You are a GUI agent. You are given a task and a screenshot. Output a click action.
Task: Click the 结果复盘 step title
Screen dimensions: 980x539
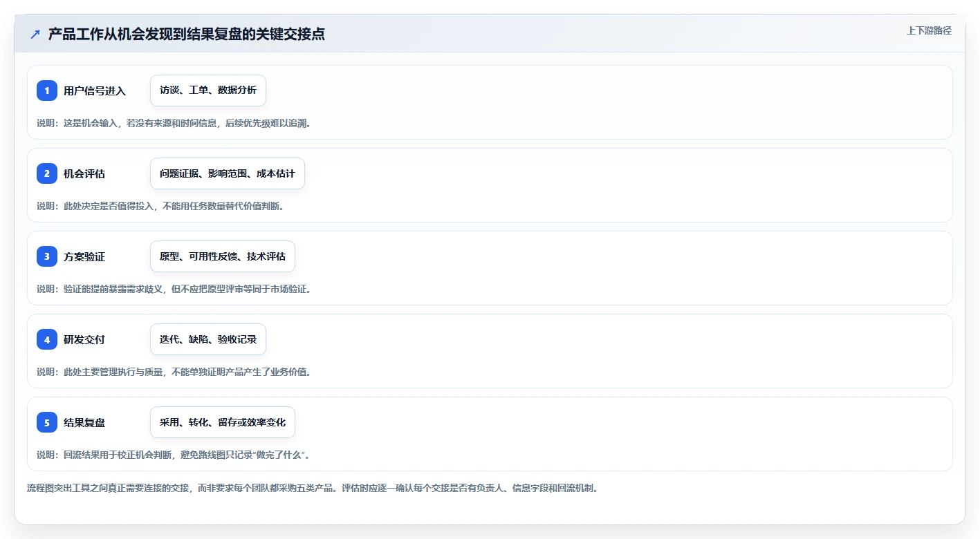[x=84, y=422]
